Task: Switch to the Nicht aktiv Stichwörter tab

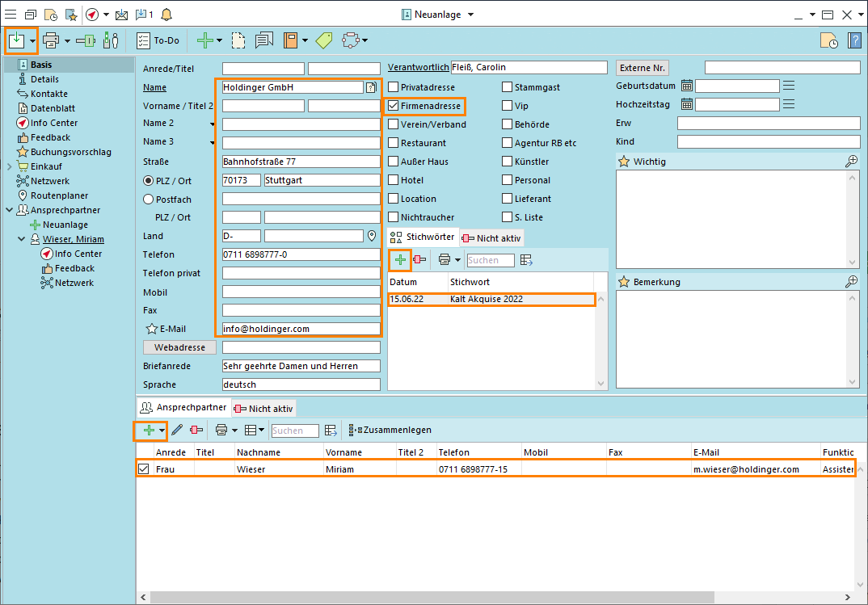Action: [x=492, y=237]
